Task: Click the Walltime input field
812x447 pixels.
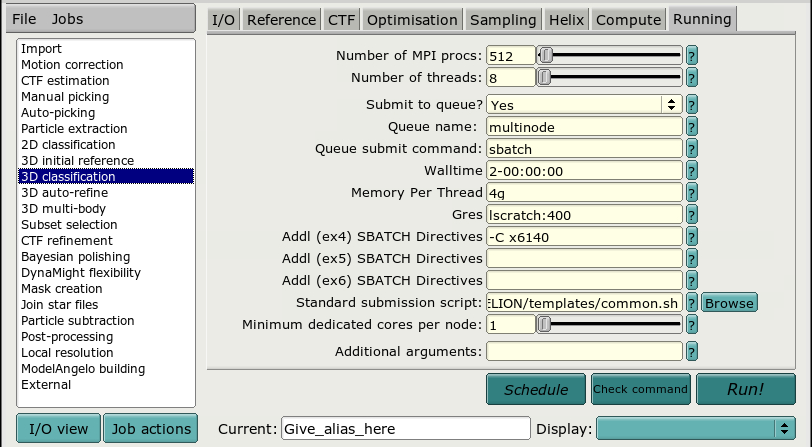Action: [x=584, y=171]
